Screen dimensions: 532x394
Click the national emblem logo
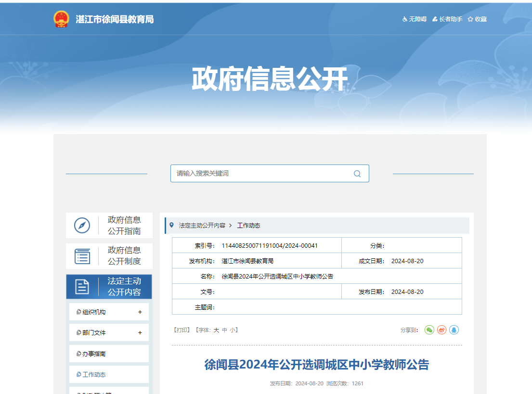(x=62, y=19)
